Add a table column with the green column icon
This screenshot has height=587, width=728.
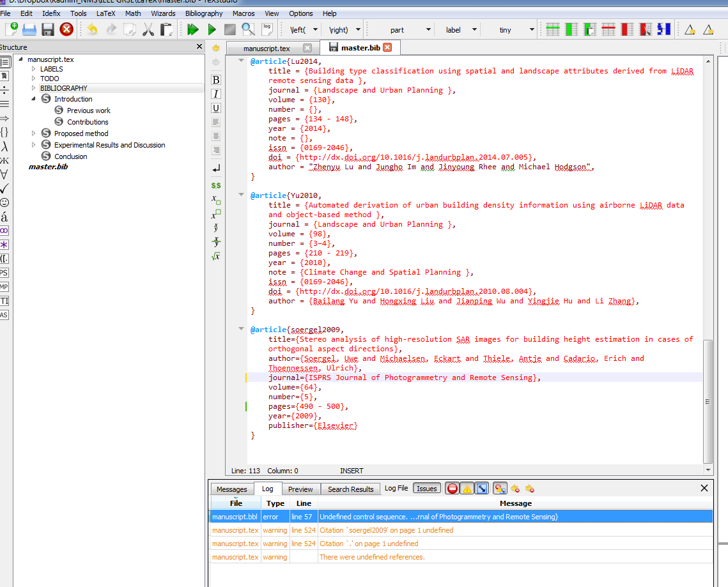tap(571, 29)
